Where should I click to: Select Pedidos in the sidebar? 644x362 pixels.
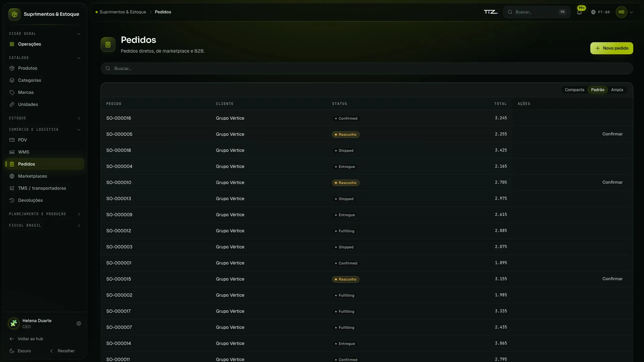pyautogui.click(x=44, y=164)
